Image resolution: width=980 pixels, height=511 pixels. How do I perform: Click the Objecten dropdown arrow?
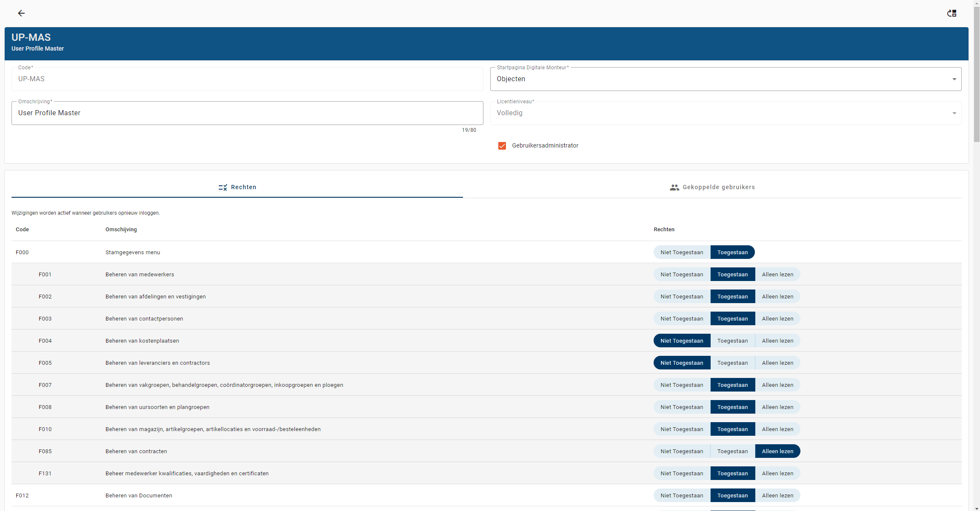coord(954,79)
